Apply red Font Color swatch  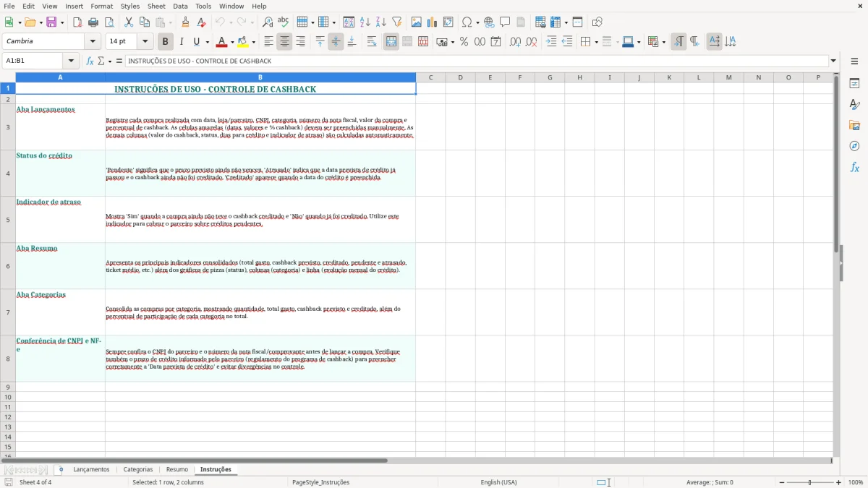(221, 42)
